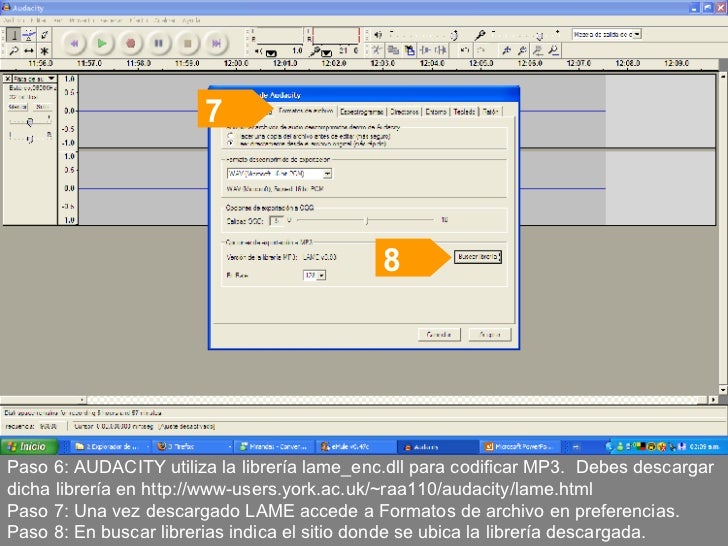
Task: Start recording with the red Record button
Action: click(131, 44)
